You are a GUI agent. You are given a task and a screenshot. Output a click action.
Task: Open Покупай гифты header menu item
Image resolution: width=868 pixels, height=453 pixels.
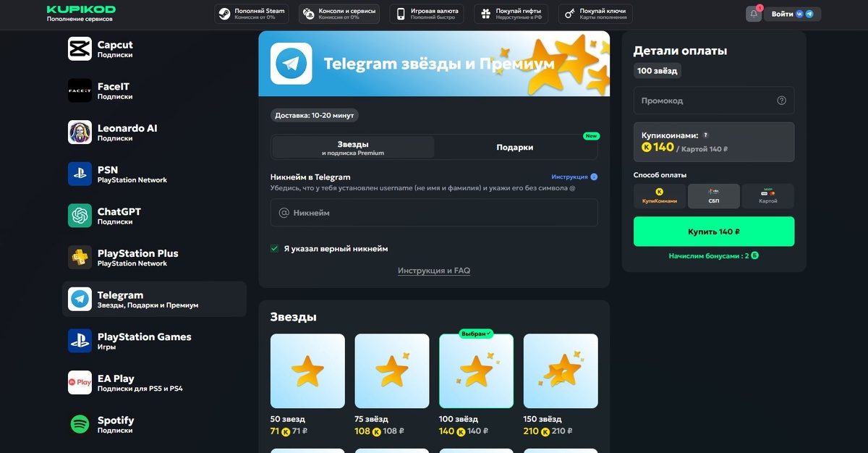coord(511,14)
